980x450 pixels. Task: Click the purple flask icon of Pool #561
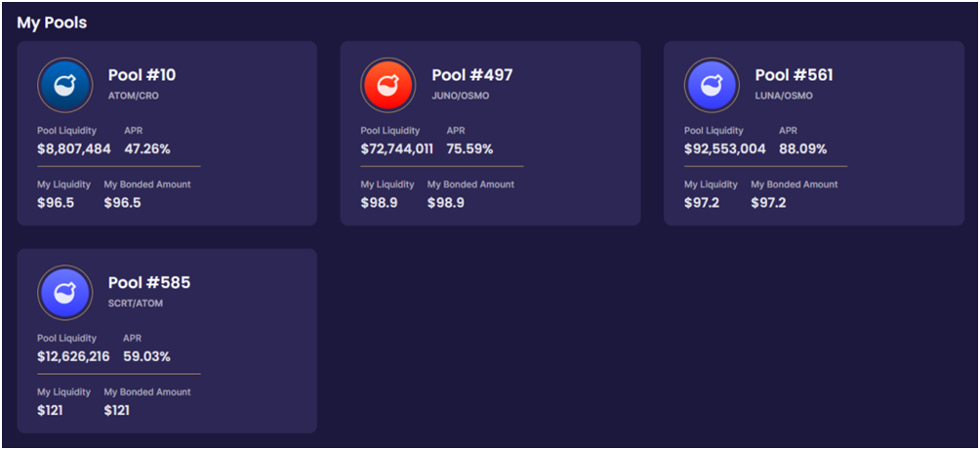click(712, 85)
